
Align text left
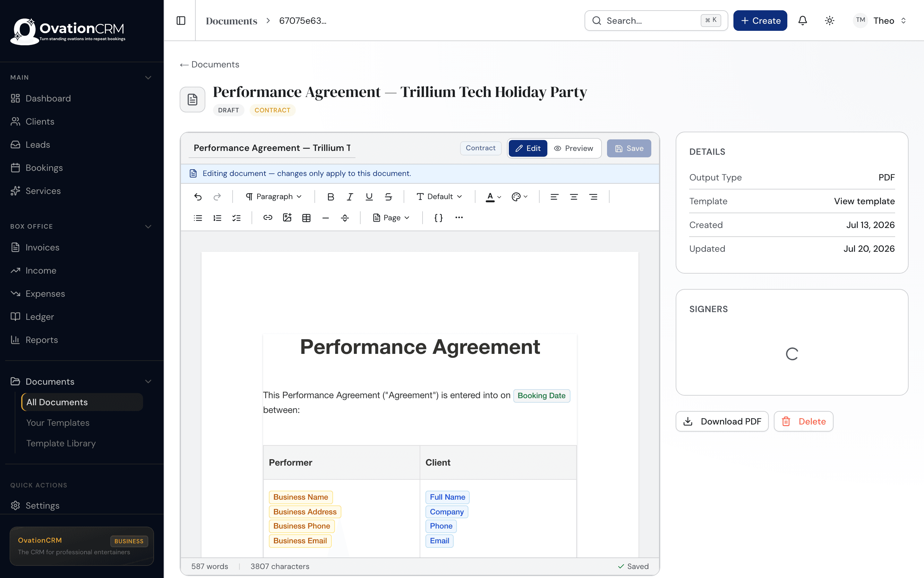point(554,197)
